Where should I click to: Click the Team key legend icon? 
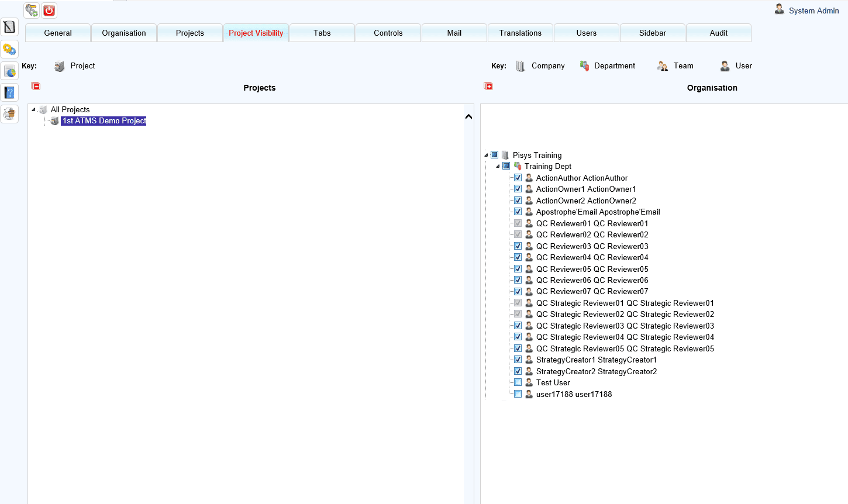[x=663, y=66]
